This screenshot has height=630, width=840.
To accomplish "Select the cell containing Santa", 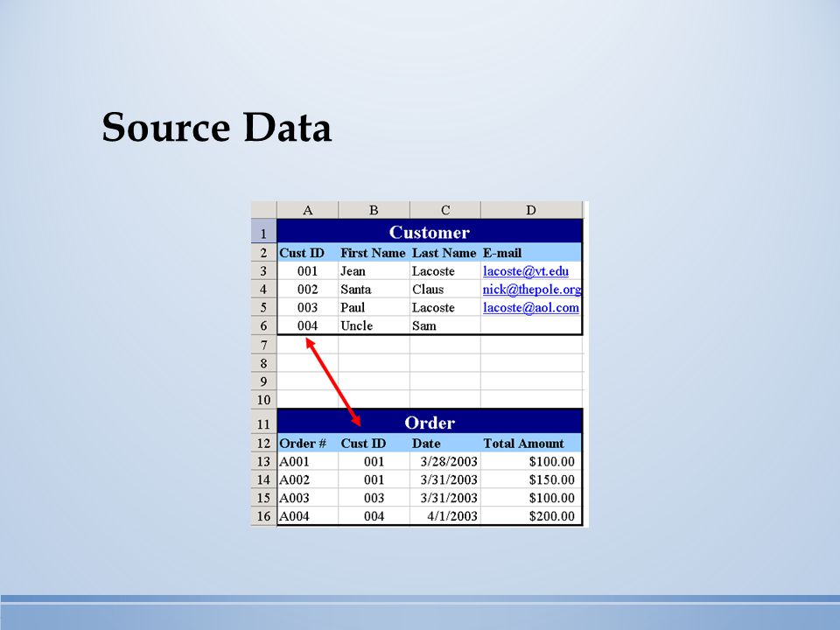I will coord(374,290).
